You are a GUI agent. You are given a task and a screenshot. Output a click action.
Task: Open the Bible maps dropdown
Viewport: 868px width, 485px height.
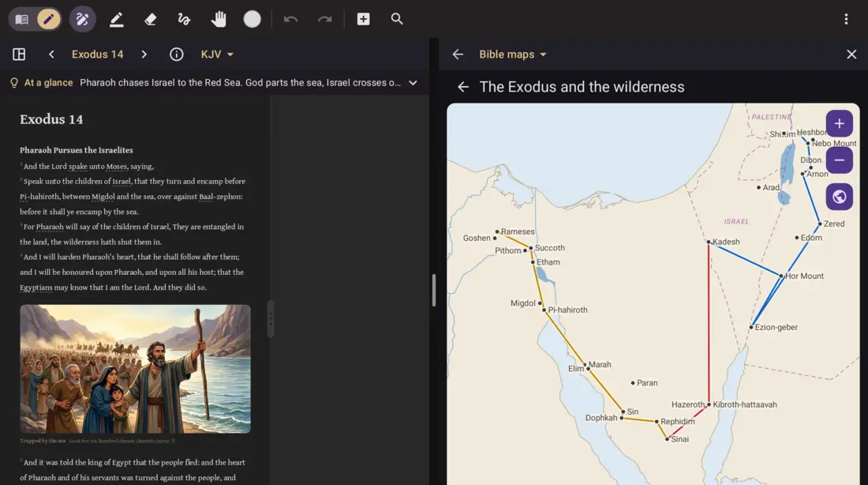(x=513, y=55)
